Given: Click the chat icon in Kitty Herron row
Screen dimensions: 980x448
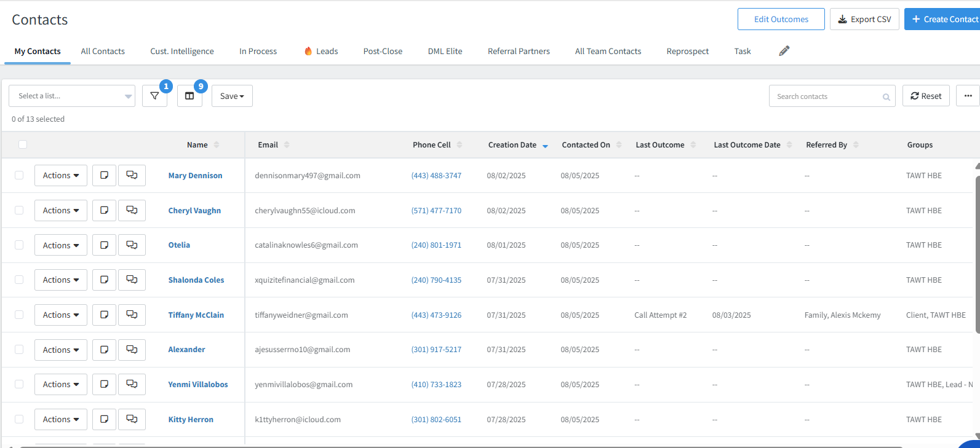Looking at the screenshot, I should [132, 419].
